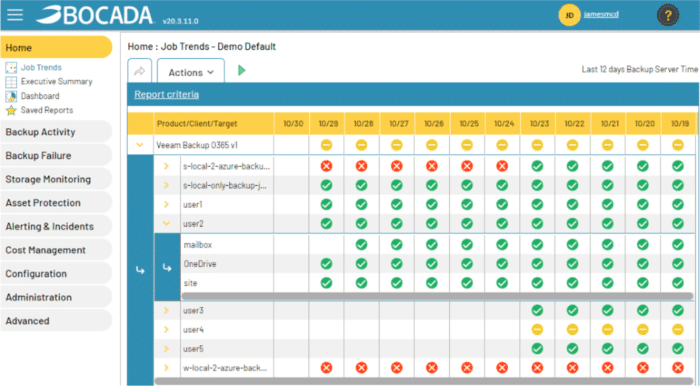
Task: Open the JD user avatar
Action: pyautogui.click(x=569, y=15)
